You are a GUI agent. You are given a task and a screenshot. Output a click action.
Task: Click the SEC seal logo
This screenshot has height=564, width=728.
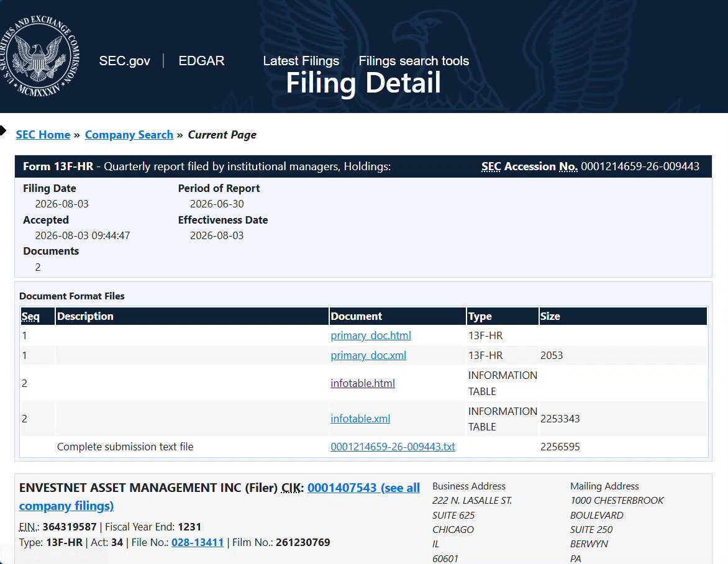40,57
